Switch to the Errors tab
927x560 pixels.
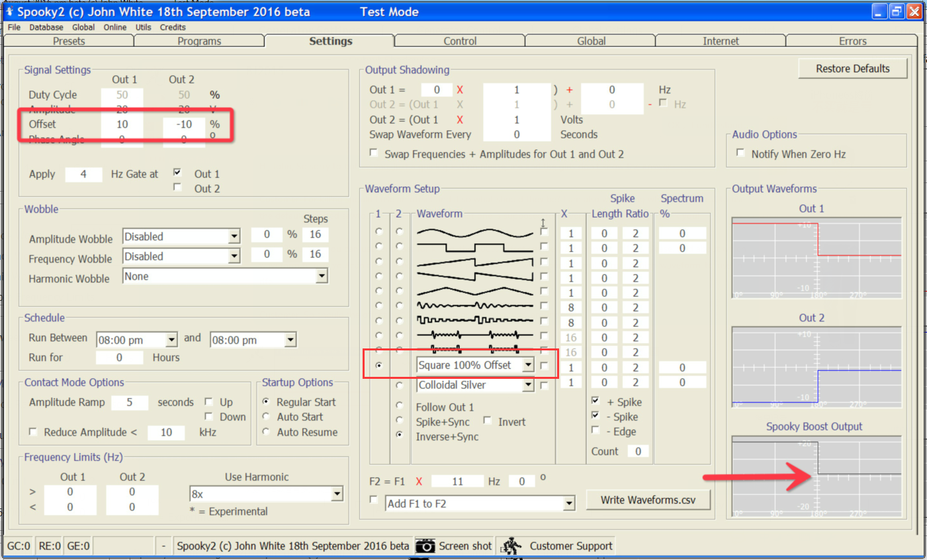coord(852,41)
